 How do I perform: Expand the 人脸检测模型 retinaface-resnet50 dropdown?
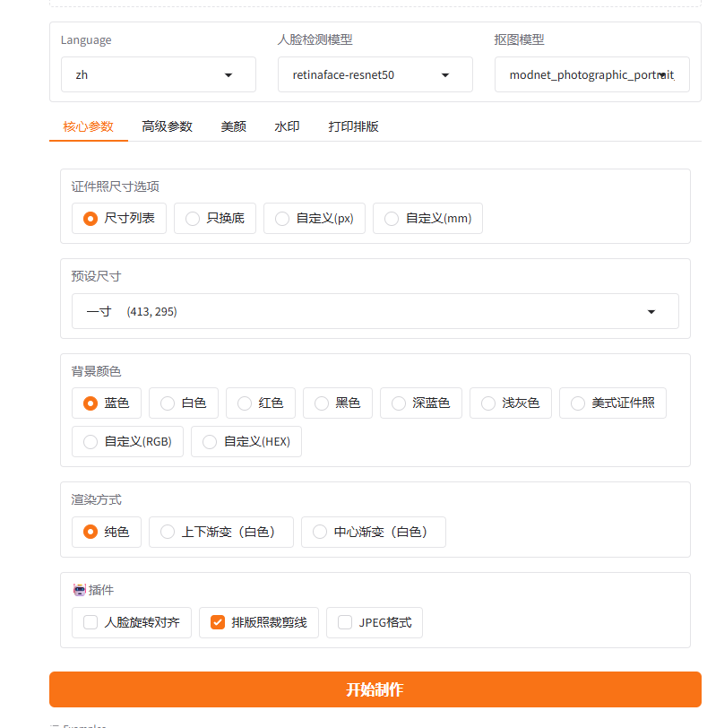point(375,74)
